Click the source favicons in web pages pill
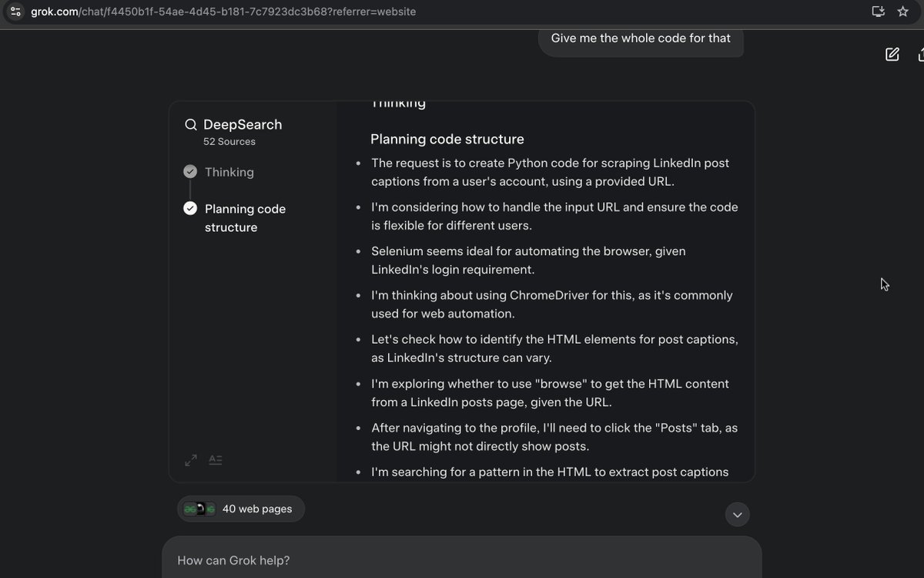 (x=199, y=509)
